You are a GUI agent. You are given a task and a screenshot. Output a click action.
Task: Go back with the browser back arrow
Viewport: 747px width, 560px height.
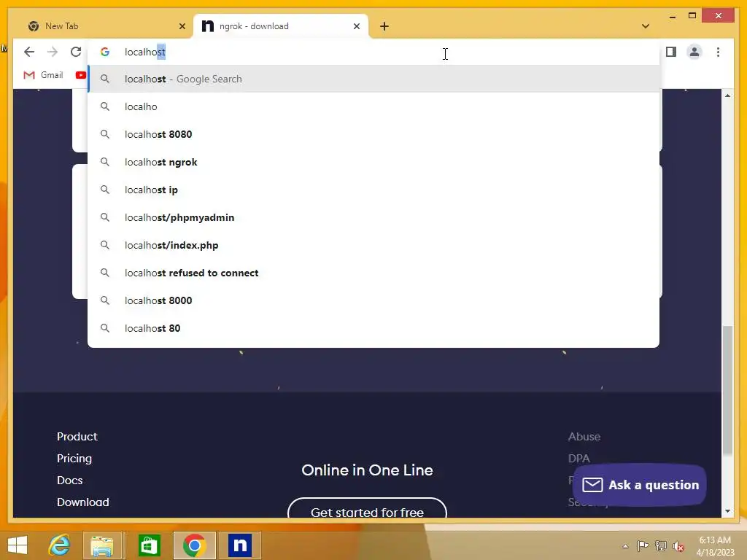click(x=29, y=52)
